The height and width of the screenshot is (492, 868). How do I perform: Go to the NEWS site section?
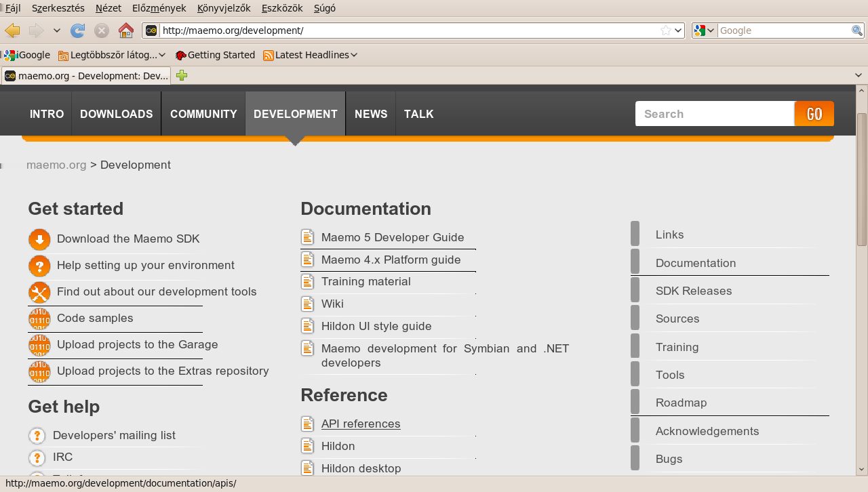pyautogui.click(x=371, y=114)
